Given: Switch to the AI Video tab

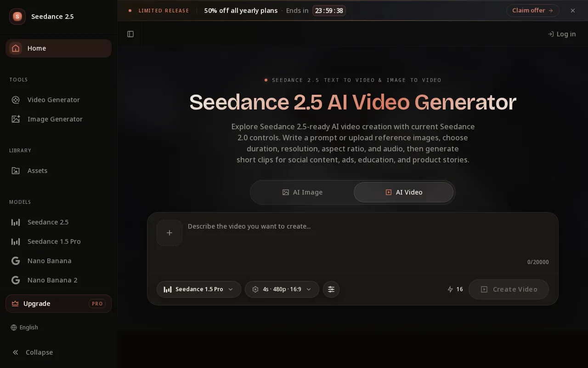Looking at the screenshot, I should pyautogui.click(x=403, y=192).
